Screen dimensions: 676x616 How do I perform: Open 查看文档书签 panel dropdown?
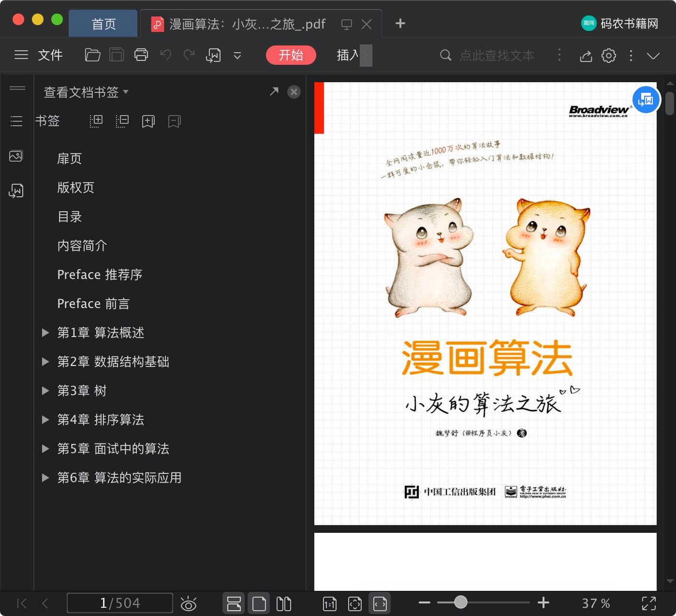(x=86, y=92)
